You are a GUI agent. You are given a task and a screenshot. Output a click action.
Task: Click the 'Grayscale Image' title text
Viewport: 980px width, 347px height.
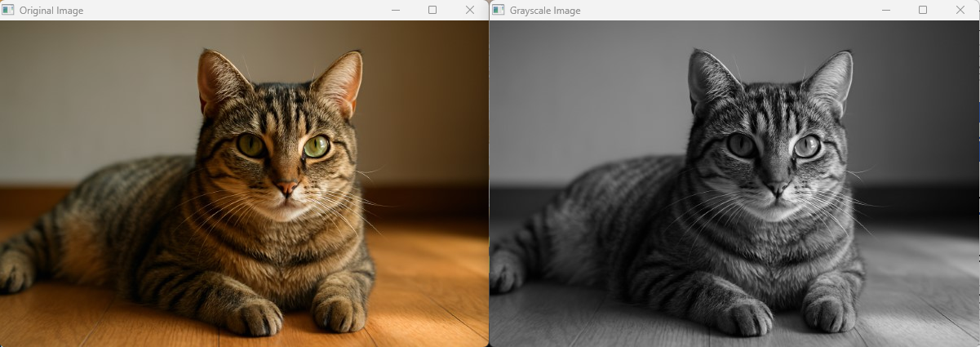545,11
